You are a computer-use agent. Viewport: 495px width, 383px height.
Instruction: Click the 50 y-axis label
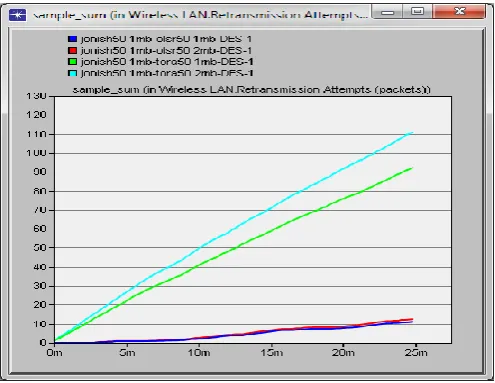40,248
